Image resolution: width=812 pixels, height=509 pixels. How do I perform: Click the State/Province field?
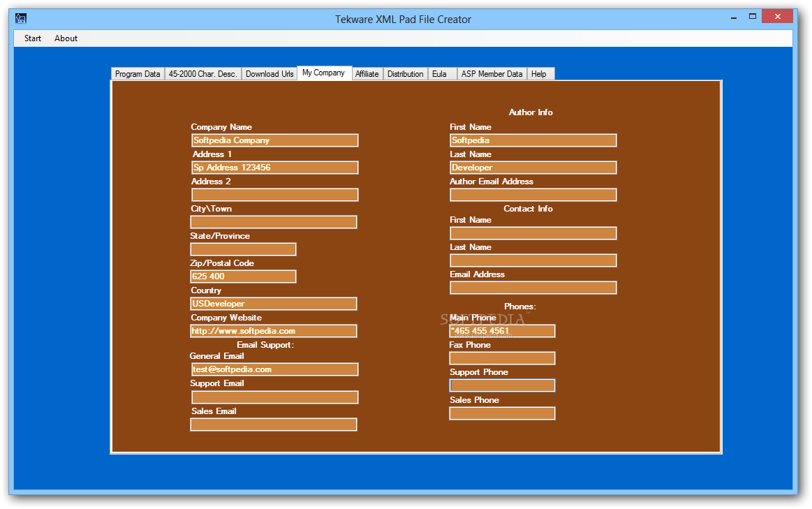[x=244, y=249]
